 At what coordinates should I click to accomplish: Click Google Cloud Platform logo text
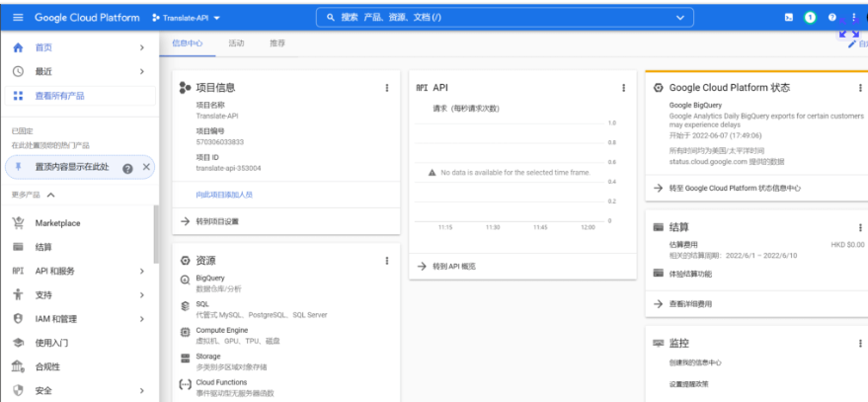pyautogui.click(x=87, y=17)
